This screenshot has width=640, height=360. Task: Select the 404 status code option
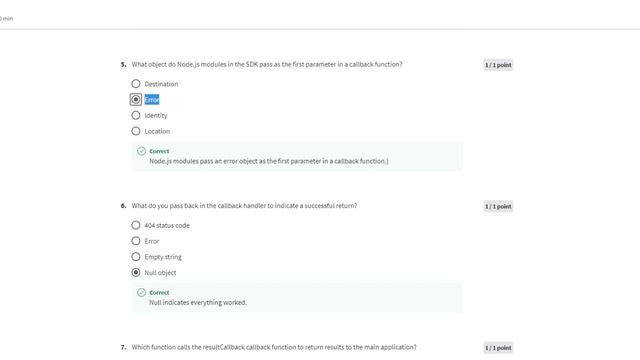coord(136,225)
